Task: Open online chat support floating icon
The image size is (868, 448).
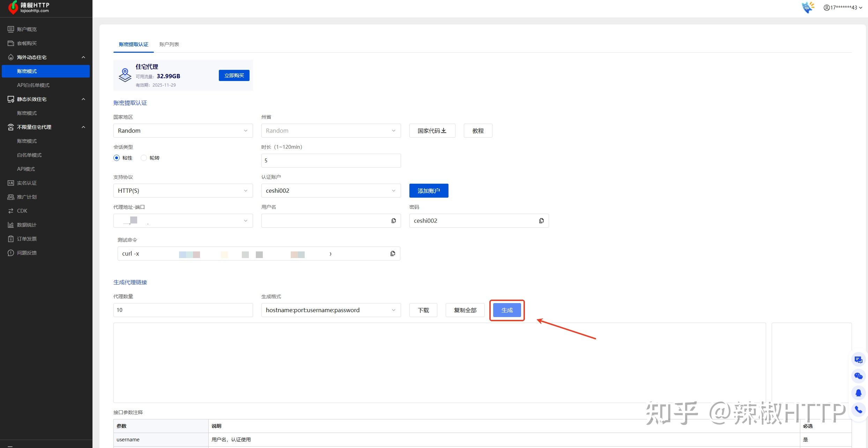Action: click(858, 360)
